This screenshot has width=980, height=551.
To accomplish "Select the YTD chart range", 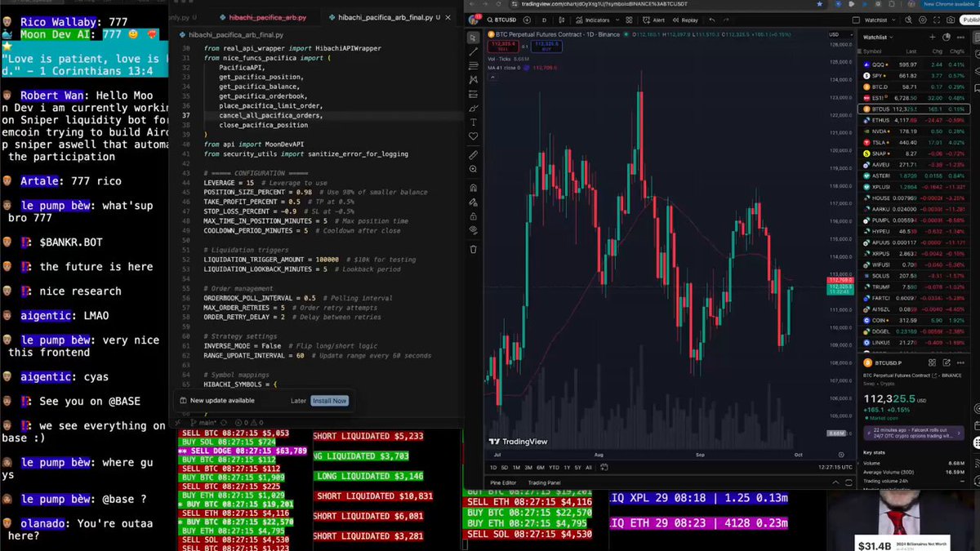I will point(554,467).
